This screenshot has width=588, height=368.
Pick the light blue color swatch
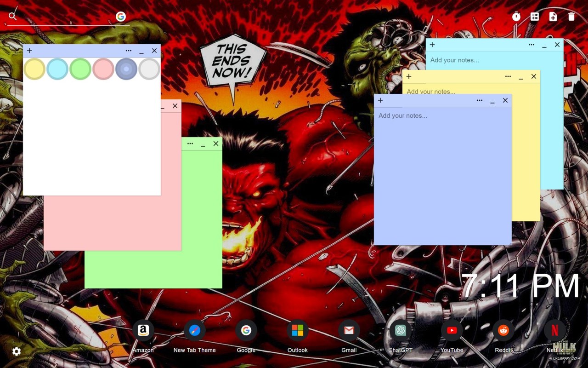[x=57, y=69]
